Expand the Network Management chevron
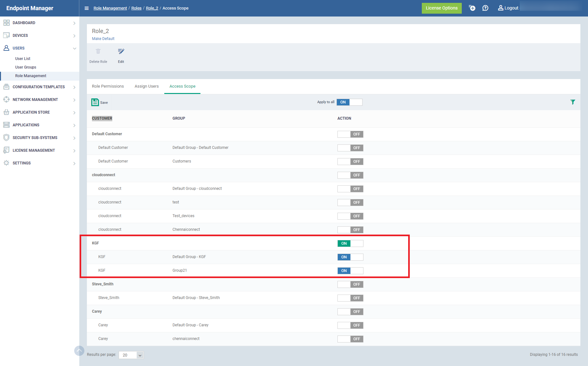 (x=74, y=100)
